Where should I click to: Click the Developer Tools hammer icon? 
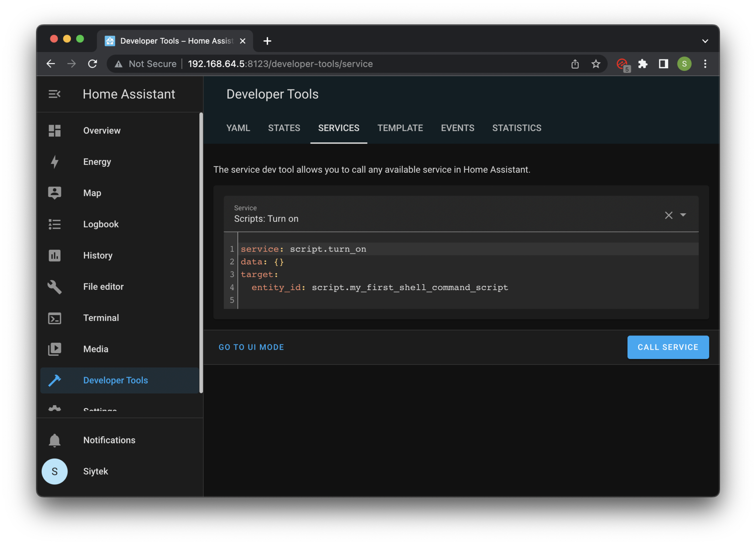click(x=55, y=380)
